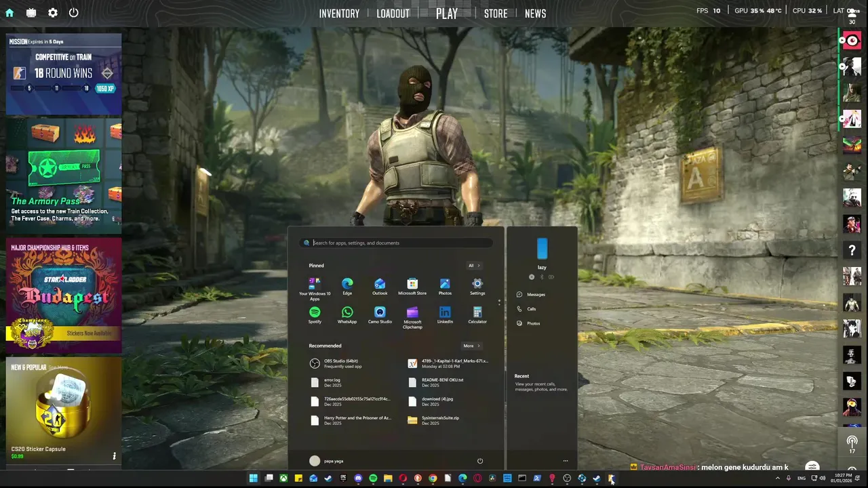The width and height of the screenshot is (868, 488).
Task: Click the ENG language indicator in tray
Action: click(x=801, y=479)
